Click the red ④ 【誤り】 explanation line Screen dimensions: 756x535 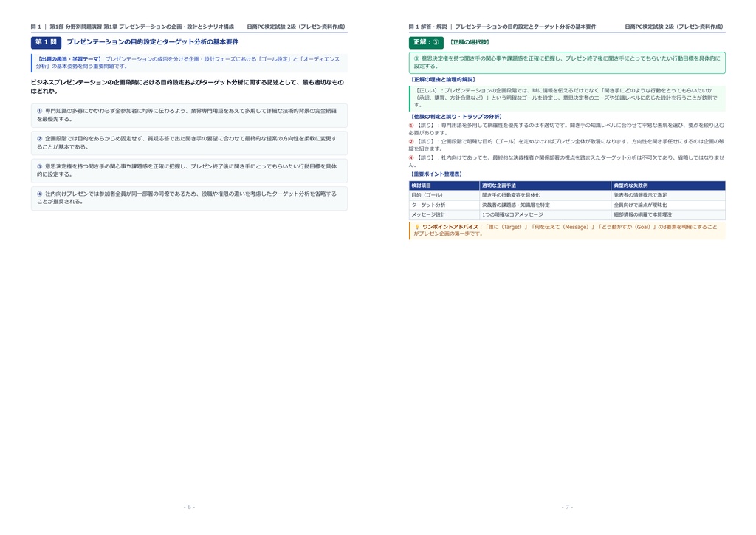coord(566,161)
